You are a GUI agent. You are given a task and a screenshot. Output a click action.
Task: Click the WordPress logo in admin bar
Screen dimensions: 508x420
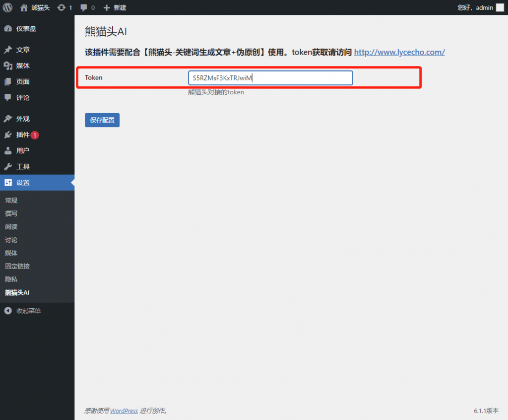7,7
